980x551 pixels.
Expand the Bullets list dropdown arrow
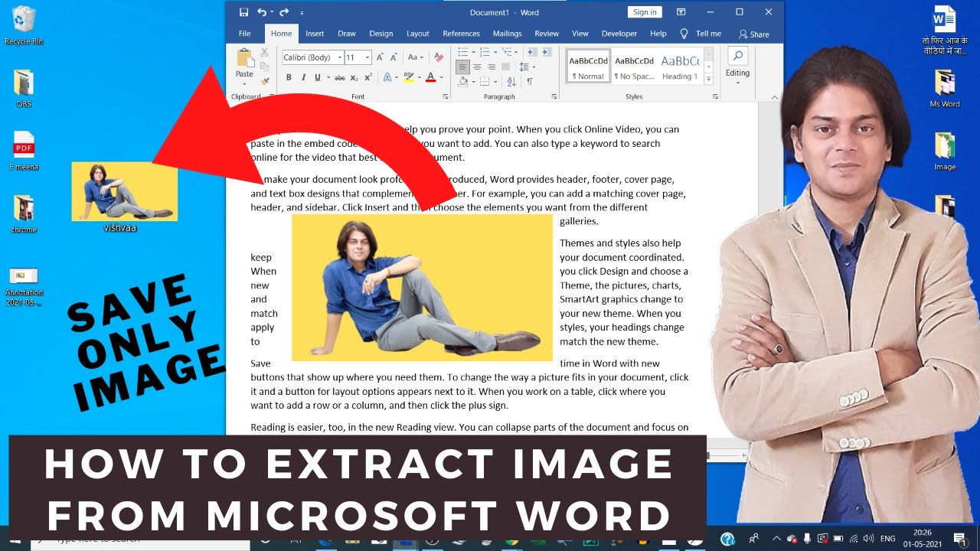[473, 52]
